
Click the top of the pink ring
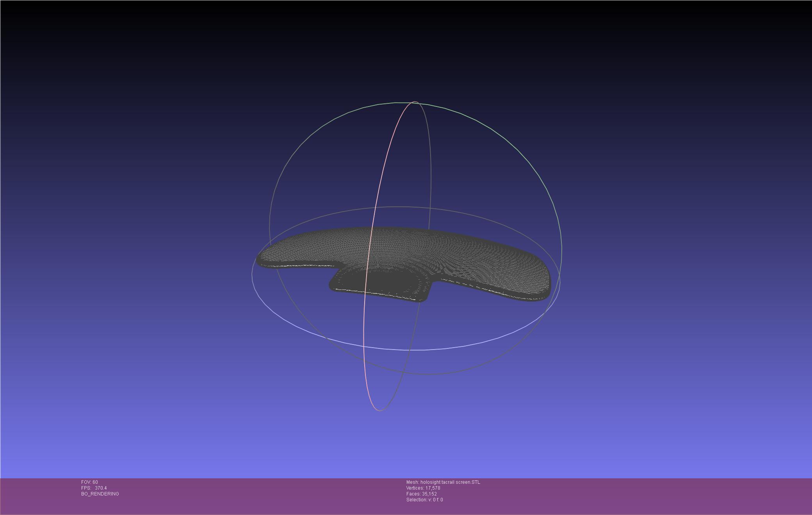415,102
